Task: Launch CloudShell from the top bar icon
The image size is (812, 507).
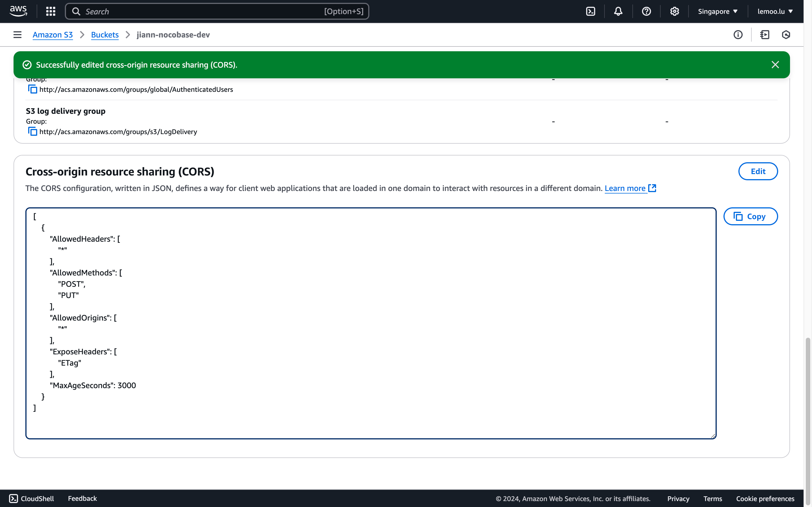Action: tap(591, 11)
